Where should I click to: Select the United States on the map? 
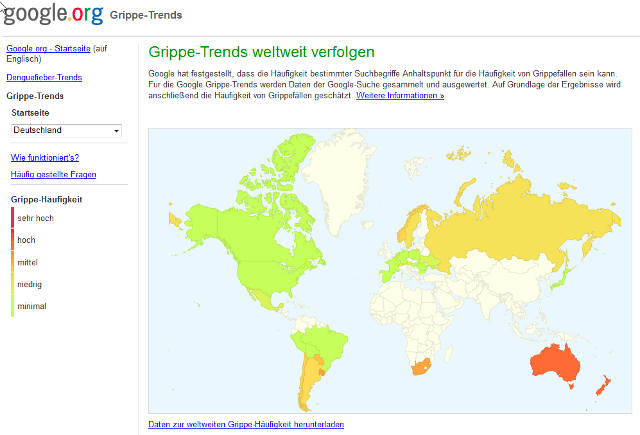[265, 277]
